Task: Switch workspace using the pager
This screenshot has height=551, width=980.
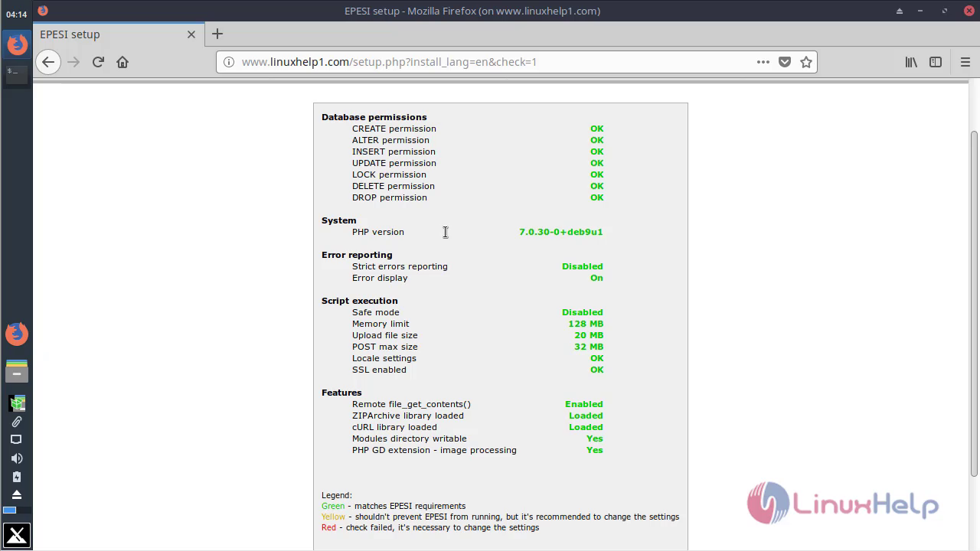Action: coord(17,510)
